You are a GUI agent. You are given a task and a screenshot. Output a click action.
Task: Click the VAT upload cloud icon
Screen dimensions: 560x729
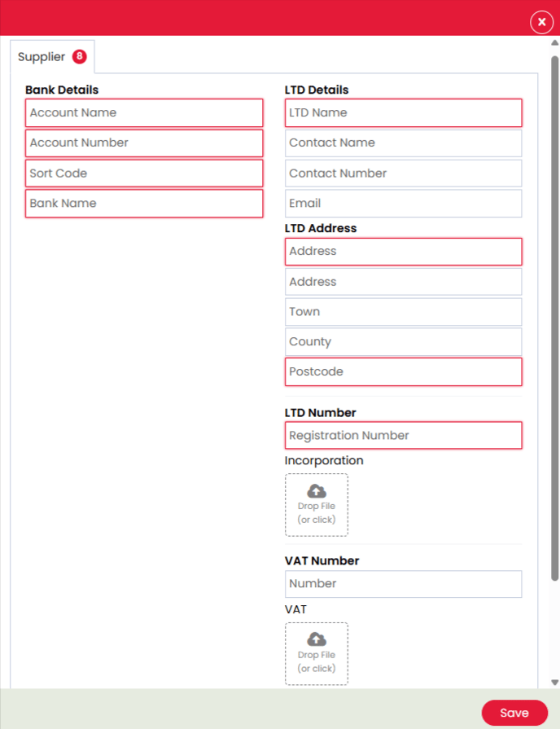click(317, 639)
